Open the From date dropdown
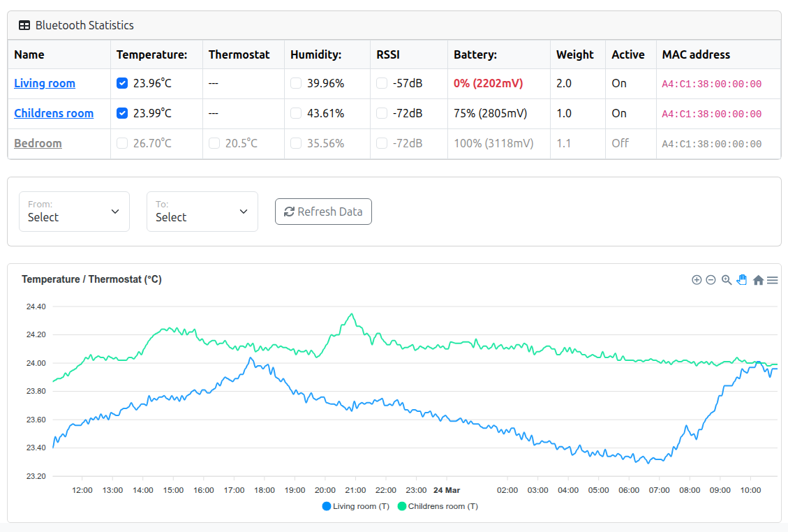Image resolution: width=788 pixels, height=532 pixels. [x=74, y=212]
